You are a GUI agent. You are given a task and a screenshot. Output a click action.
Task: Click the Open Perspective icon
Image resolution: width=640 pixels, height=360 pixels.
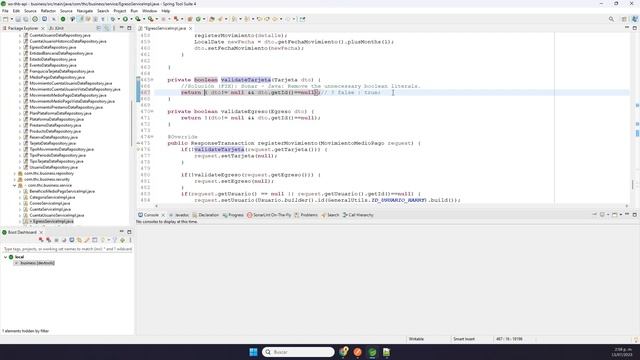tap(624, 19)
